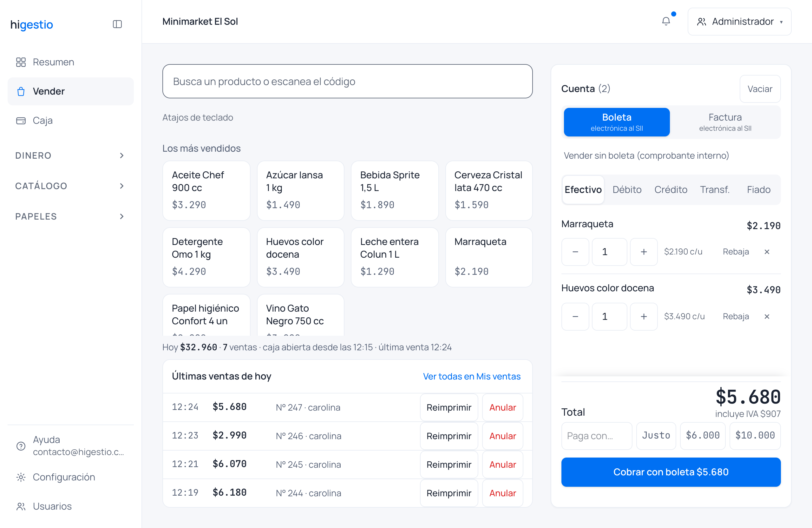Reimprimir sale Nº 247
812x528 pixels.
tap(449, 407)
